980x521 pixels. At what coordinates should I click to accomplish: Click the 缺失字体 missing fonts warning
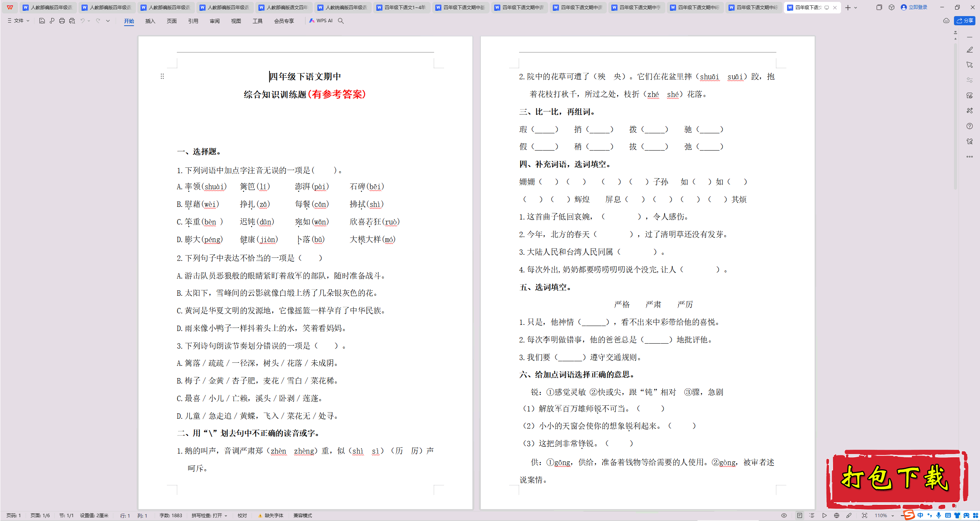pos(271,516)
